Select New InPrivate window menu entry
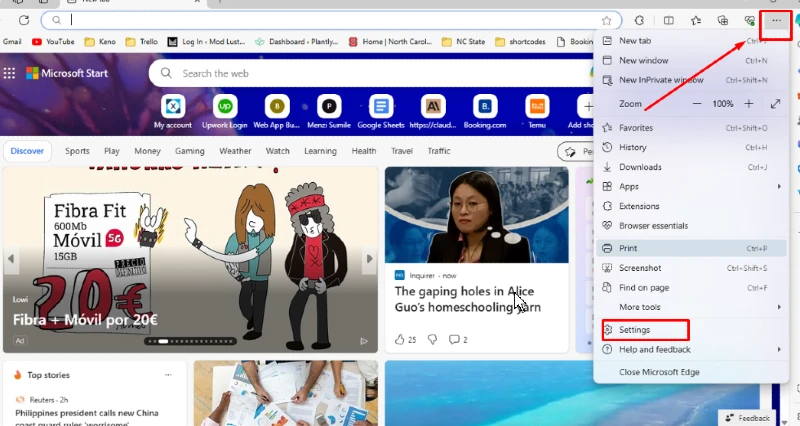The image size is (800, 426). click(x=691, y=80)
